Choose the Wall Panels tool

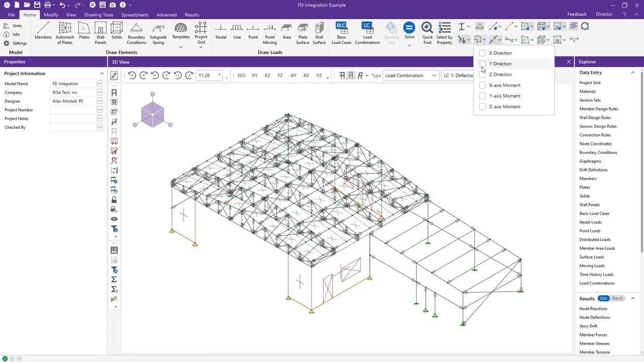tap(101, 33)
